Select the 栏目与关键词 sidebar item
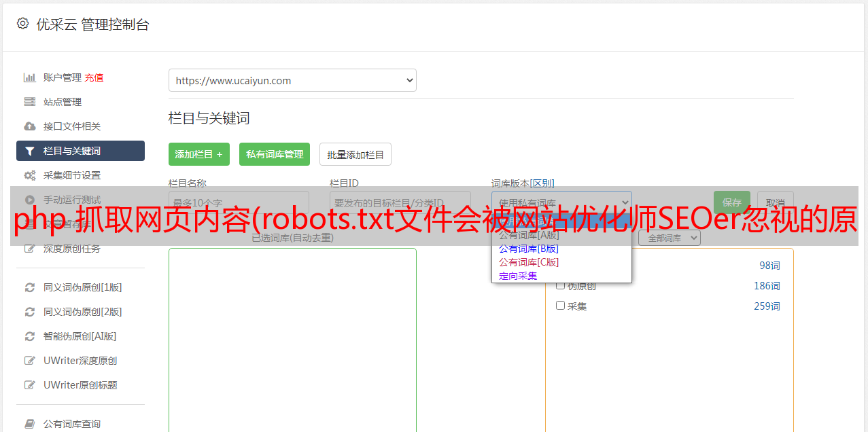Screen dimensions: 868x432 (80, 151)
